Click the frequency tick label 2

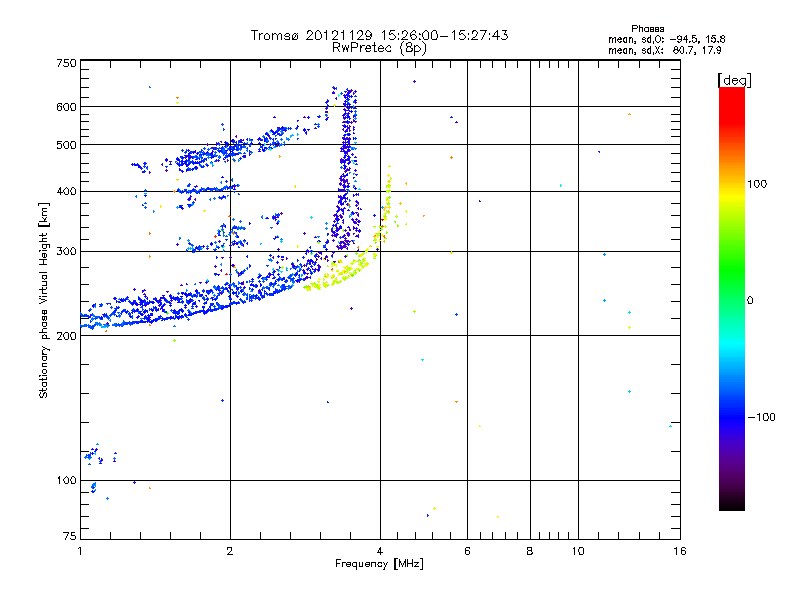click(x=230, y=551)
